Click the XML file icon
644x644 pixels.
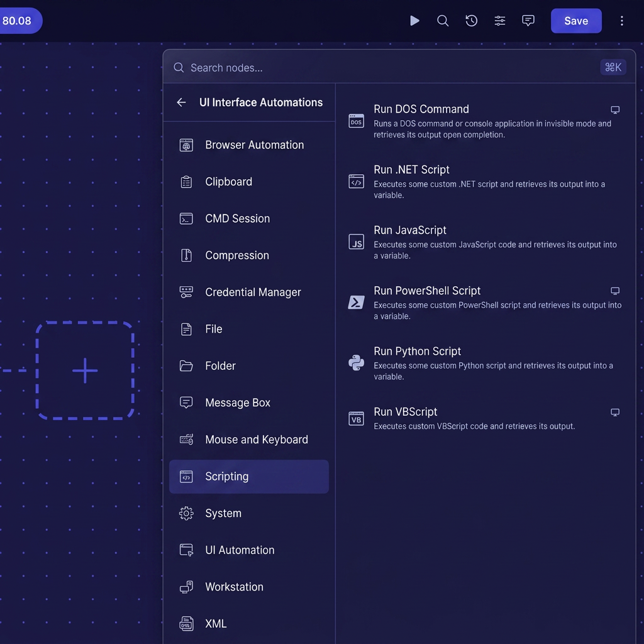tap(186, 623)
